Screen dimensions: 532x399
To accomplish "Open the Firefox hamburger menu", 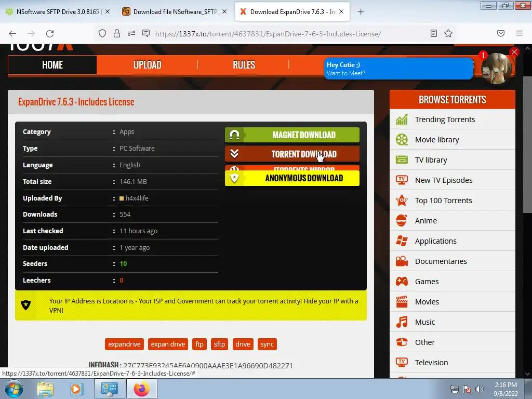I will pos(520,33).
